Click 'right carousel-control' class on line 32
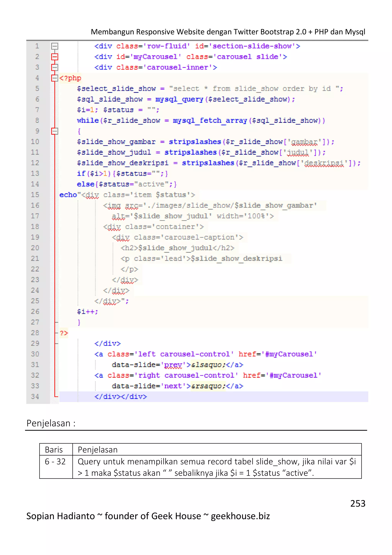Image resolution: width=392 pixels, height=555 pixels. click(186, 375)
